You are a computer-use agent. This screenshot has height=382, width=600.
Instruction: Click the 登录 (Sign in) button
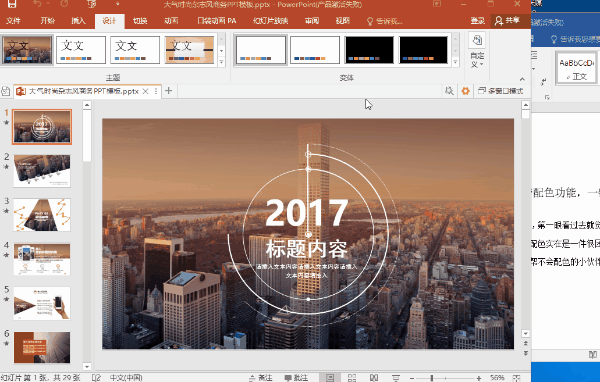[478, 21]
